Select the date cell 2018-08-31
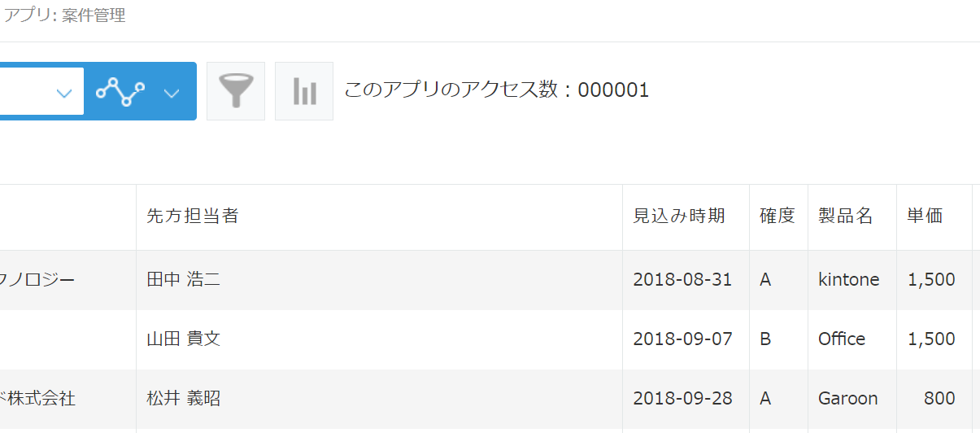980x433 pixels. [x=682, y=280]
